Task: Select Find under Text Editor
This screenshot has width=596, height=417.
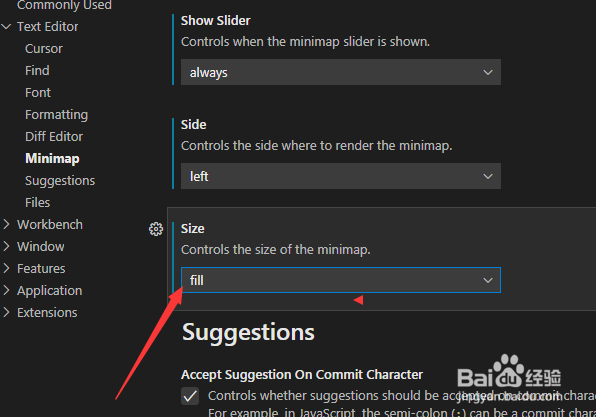Action: (x=37, y=71)
